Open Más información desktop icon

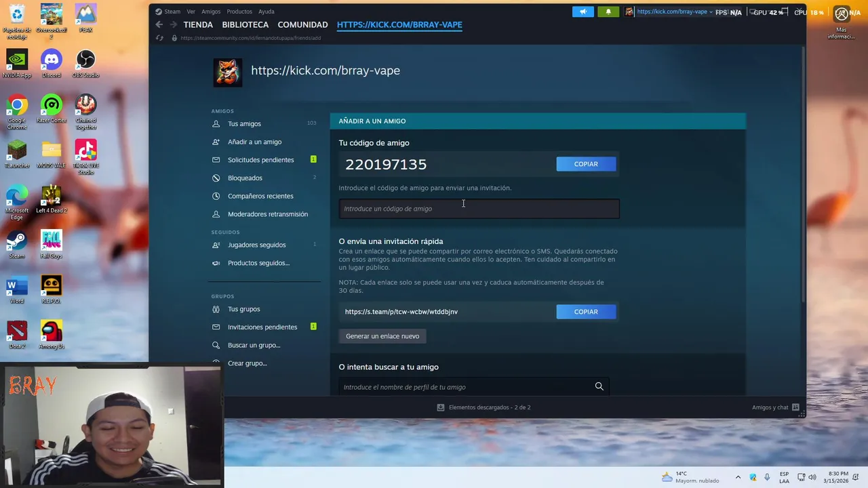click(842, 23)
